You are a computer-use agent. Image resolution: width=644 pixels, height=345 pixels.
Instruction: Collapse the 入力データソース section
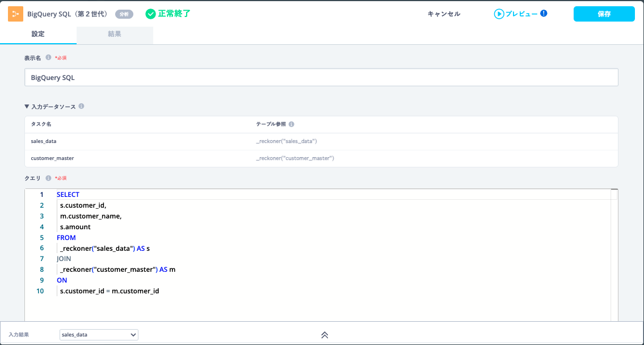(27, 106)
